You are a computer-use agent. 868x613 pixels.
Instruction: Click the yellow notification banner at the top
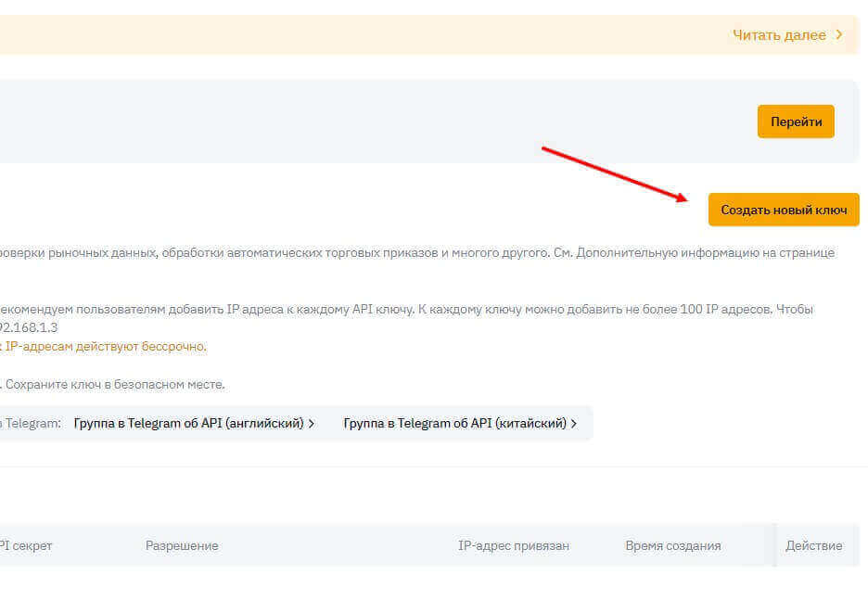pyautogui.click(x=371, y=35)
